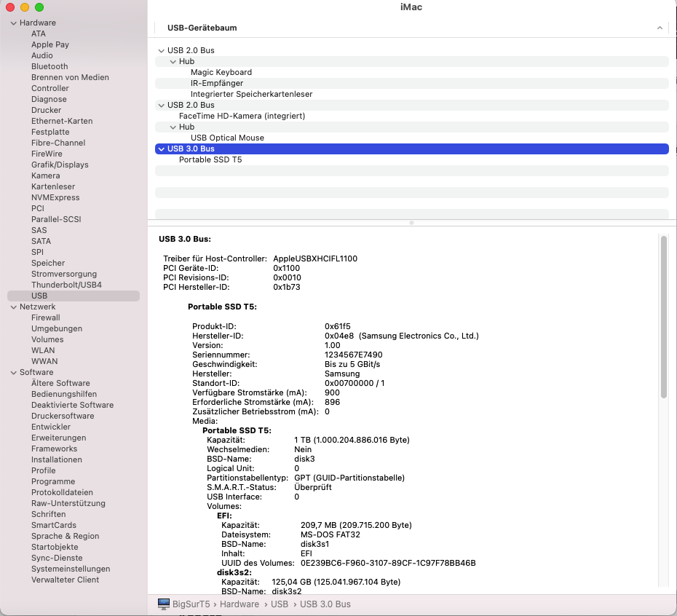Click the EFI volume UUID value
677x616 pixels.
pos(388,563)
